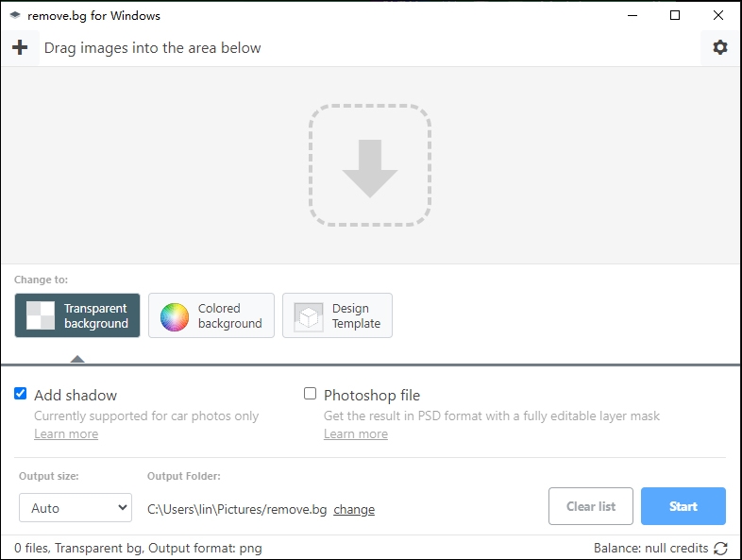Screen dimensions: 742x560
Task: Enable the Photoshop file checkbox
Action: (310, 394)
